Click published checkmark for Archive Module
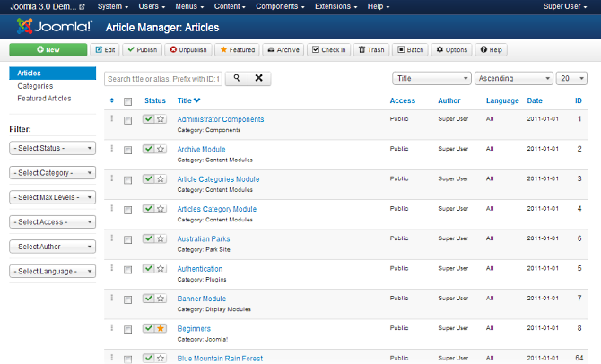This screenshot has height=364, width=601. click(x=149, y=149)
